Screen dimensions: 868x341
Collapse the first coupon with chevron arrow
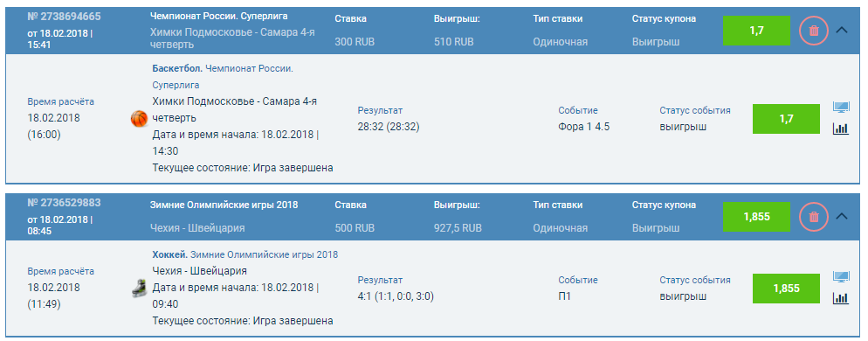pyautogui.click(x=842, y=31)
